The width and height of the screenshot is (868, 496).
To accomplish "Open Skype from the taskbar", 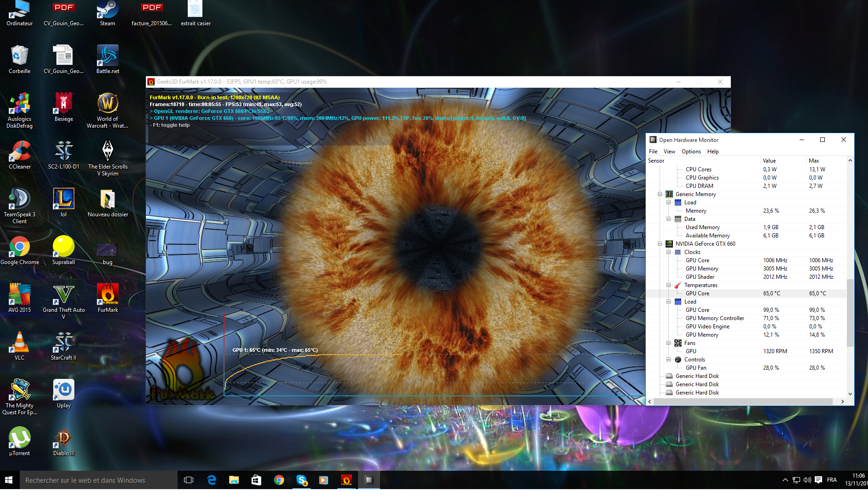I will pyautogui.click(x=302, y=480).
